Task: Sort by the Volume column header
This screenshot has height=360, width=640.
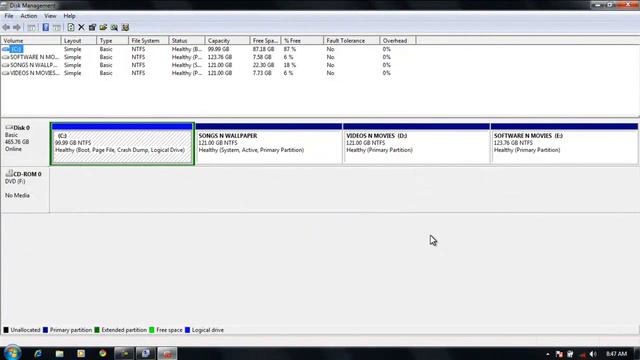Action: pyautogui.click(x=31, y=41)
